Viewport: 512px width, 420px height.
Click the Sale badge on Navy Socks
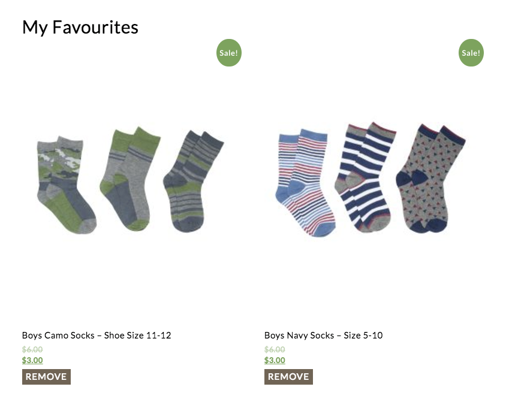471,53
